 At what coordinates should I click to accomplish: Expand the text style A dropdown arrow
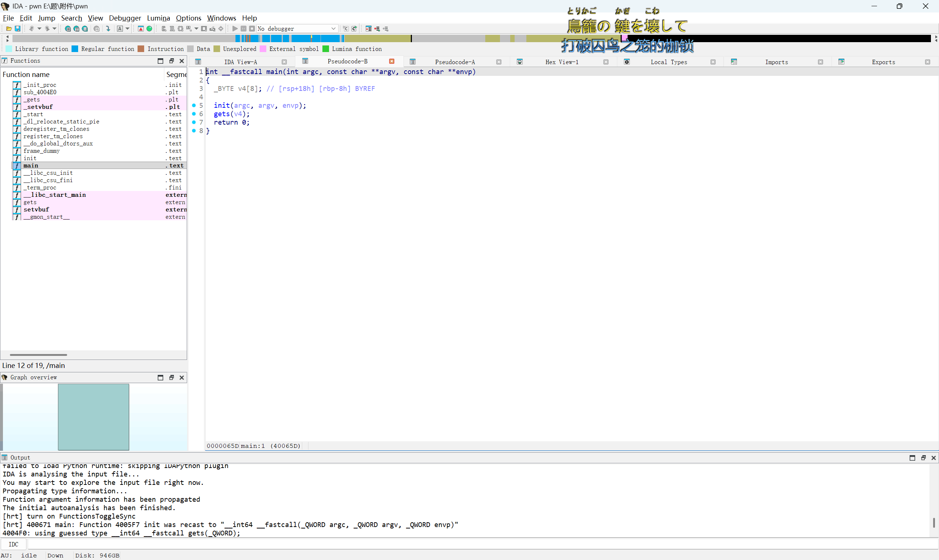(x=128, y=29)
